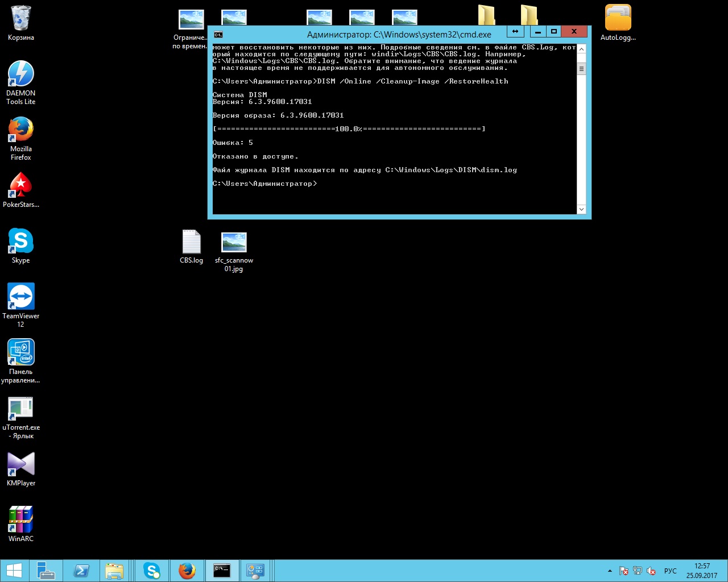Select the CBS.log file on desktop

coord(191,242)
